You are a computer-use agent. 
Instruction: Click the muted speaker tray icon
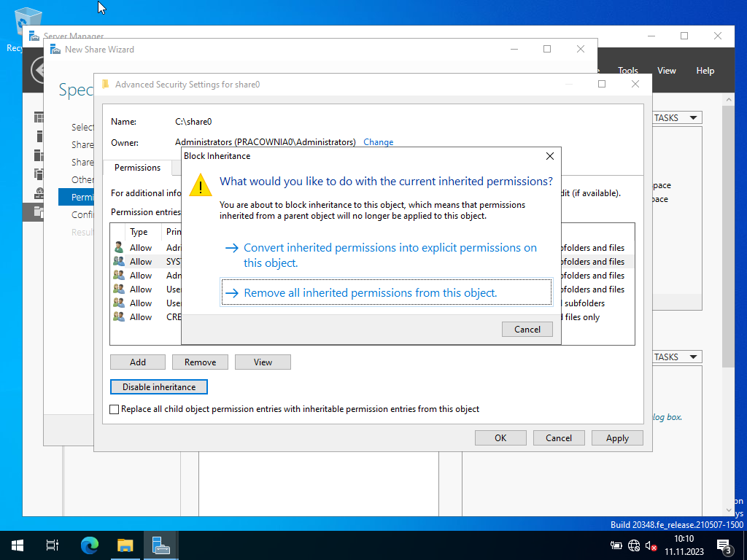click(651, 545)
